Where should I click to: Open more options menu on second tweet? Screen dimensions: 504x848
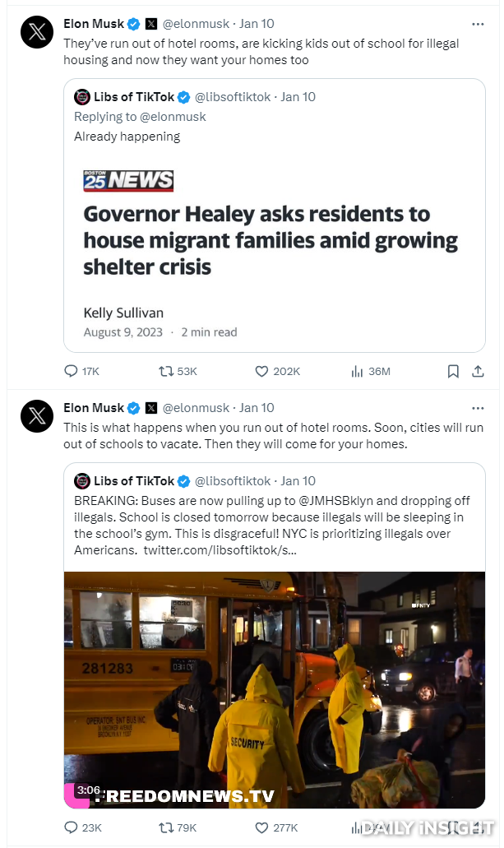tap(478, 408)
